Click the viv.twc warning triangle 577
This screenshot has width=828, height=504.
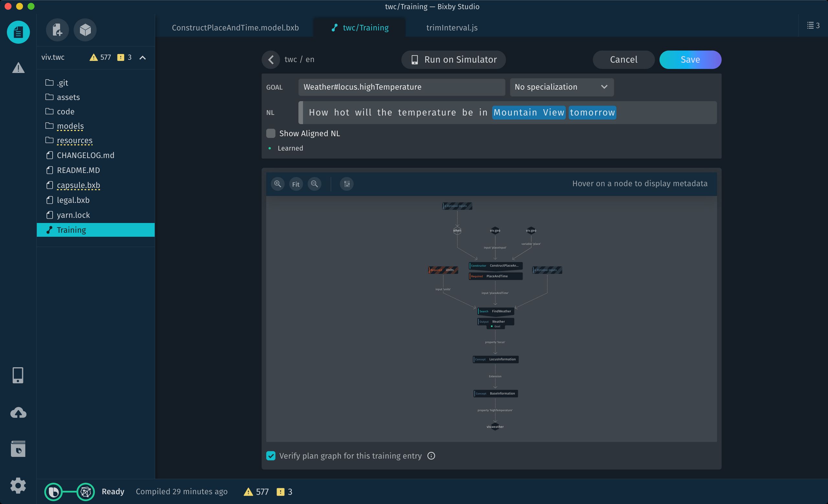[100, 58]
